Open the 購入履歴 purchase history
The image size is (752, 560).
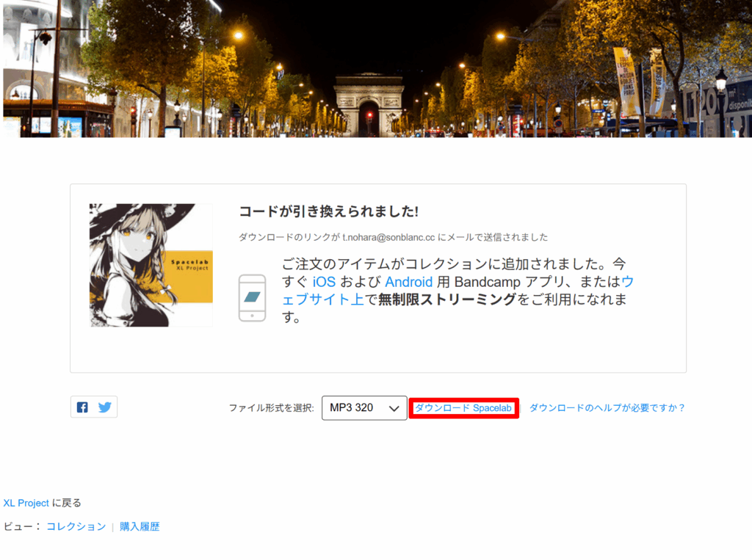pyautogui.click(x=140, y=526)
